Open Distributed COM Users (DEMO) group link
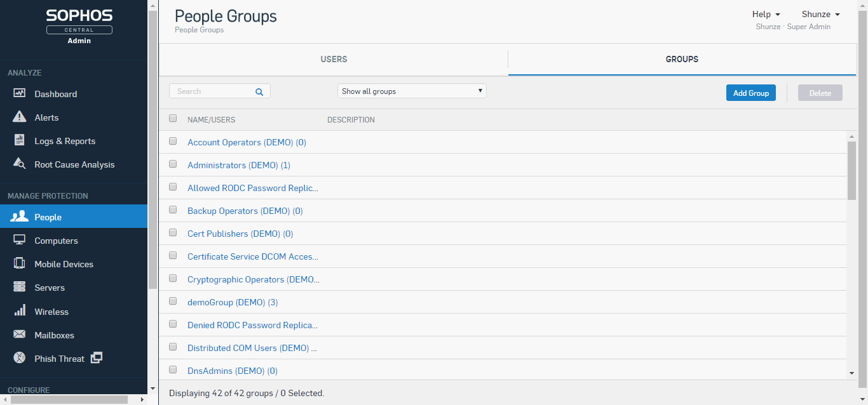The image size is (868, 405). point(252,348)
